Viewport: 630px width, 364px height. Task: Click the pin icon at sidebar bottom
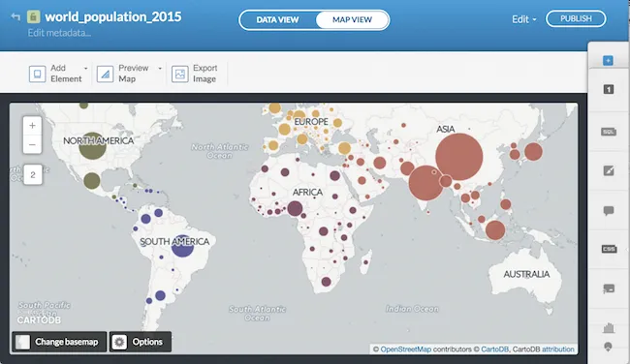click(608, 347)
